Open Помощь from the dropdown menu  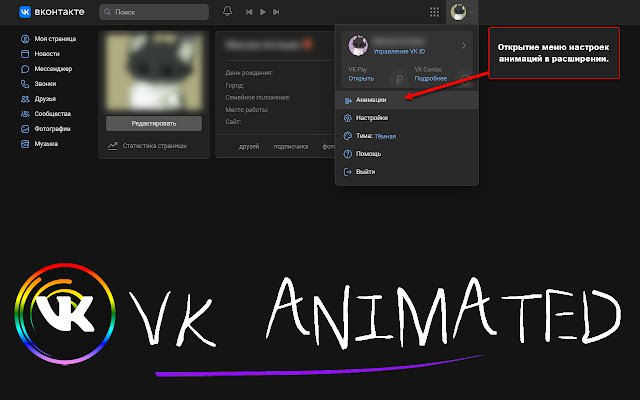tap(407, 154)
